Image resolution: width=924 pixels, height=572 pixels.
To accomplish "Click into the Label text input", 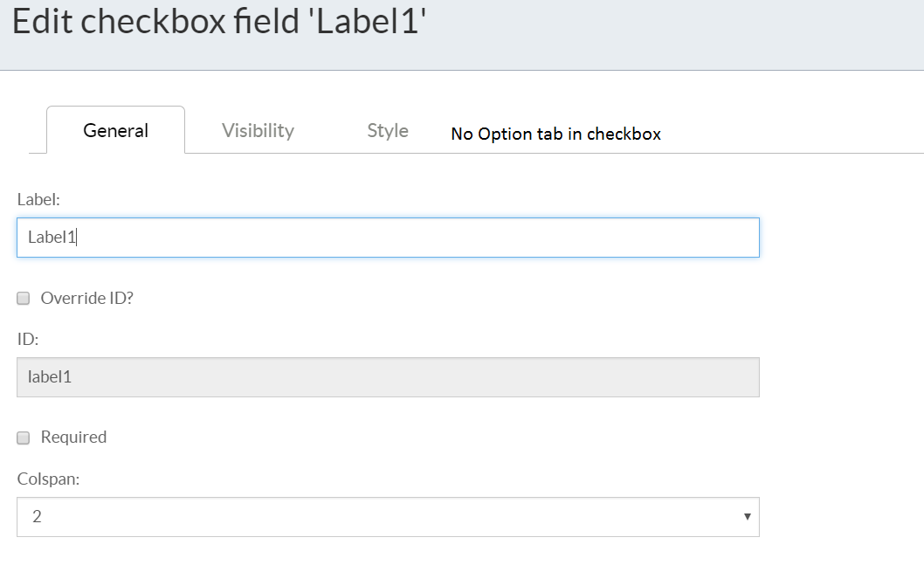I will click(x=388, y=238).
